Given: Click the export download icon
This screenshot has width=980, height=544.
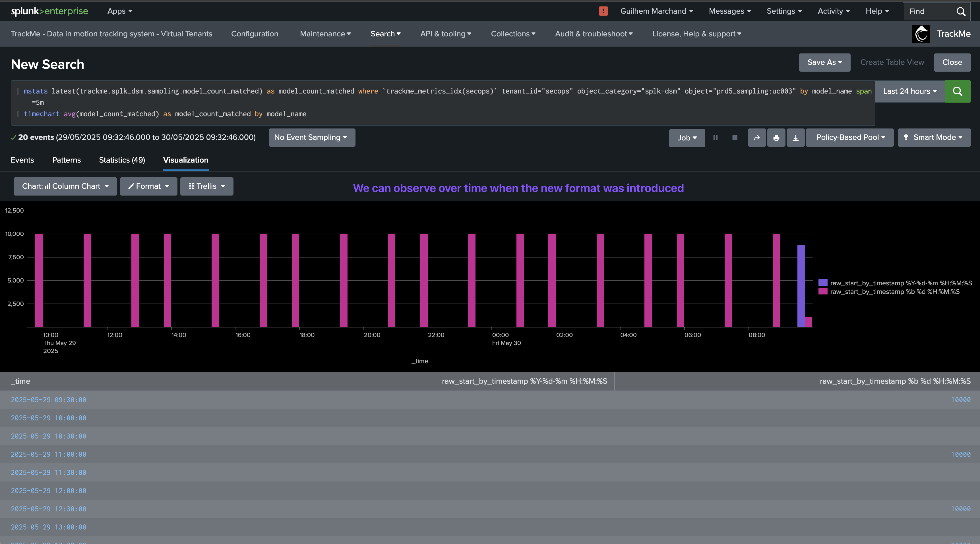Looking at the screenshot, I should point(795,138).
